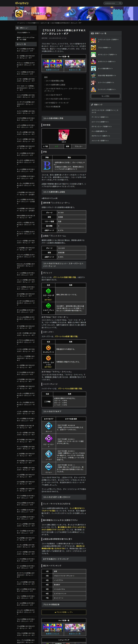Open スクワッドバスターズ攻略サイト game icon
The height and width of the screenshot is (644, 138).
pos(93,40)
